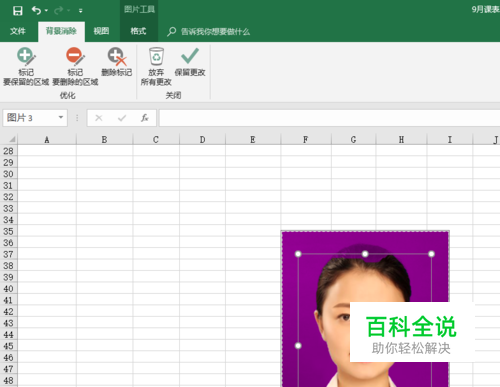Viewport: 500px width, 387px height.
Task: Click the Insert Function fx icon
Action: click(x=145, y=118)
